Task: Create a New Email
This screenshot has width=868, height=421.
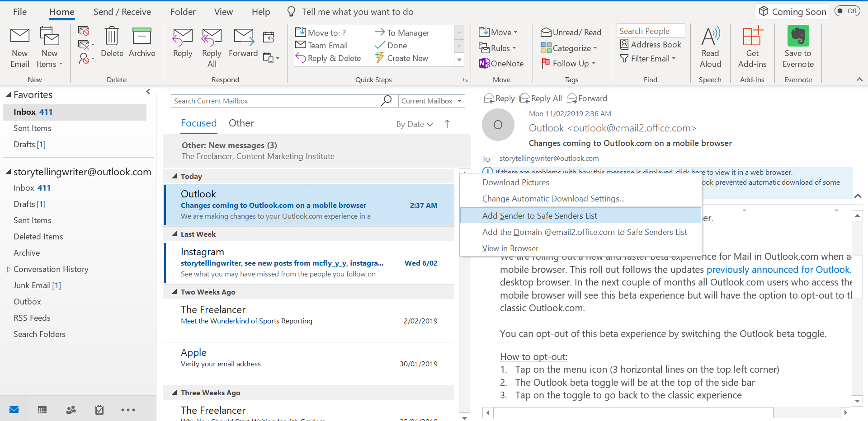Action: point(20,47)
